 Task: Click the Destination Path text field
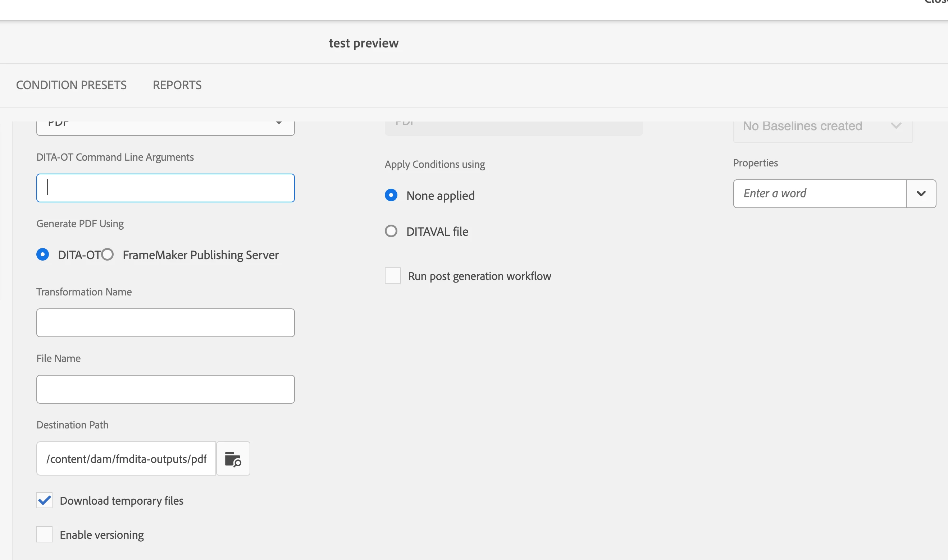pos(126,459)
